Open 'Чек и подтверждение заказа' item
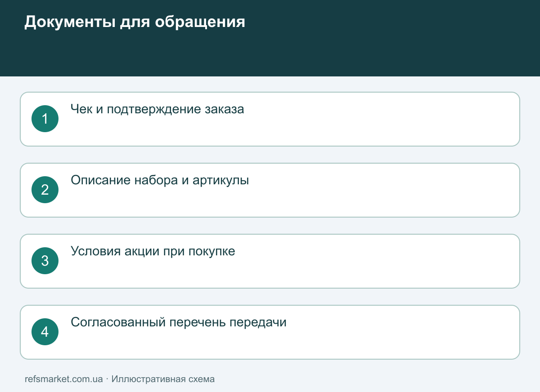The image size is (540, 392). 270,119
